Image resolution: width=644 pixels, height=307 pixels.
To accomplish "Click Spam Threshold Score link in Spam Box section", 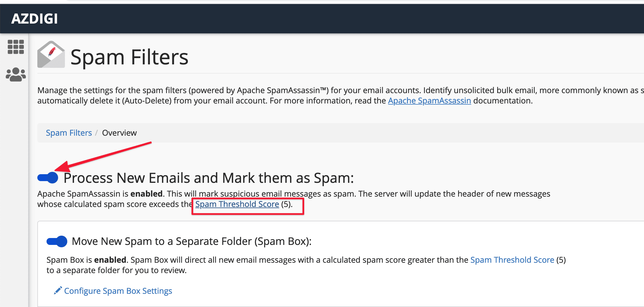I will click(x=512, y=260).
